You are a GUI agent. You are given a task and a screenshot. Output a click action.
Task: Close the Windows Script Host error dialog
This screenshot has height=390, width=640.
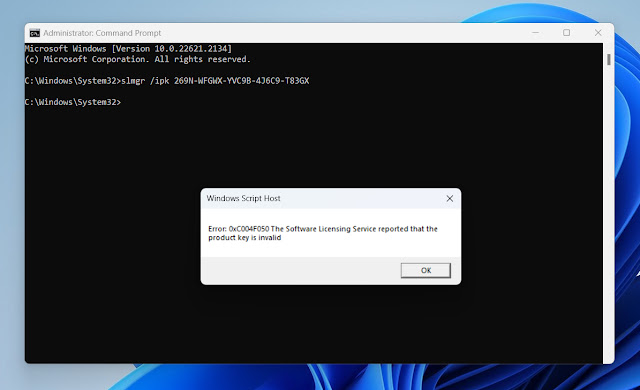pos(449,198)
